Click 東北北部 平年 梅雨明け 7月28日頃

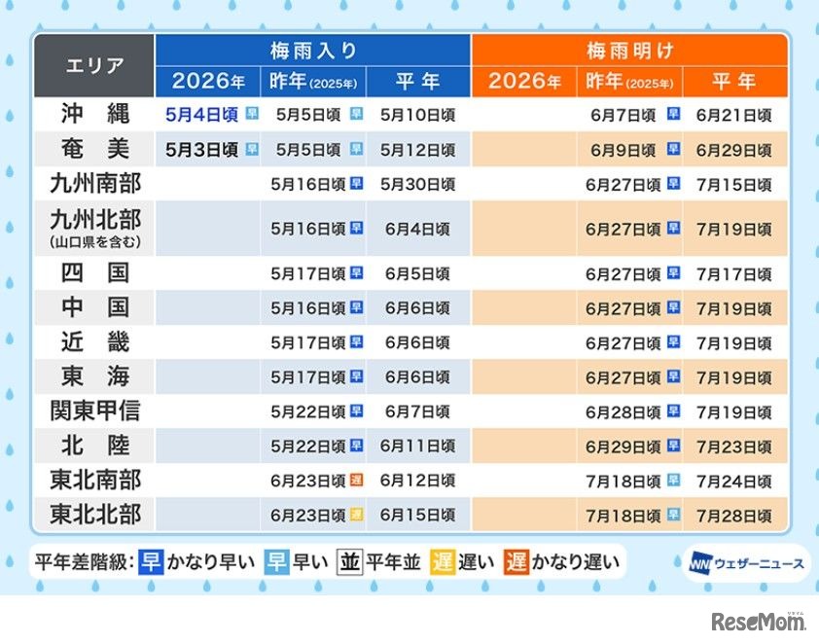(734, 516)
